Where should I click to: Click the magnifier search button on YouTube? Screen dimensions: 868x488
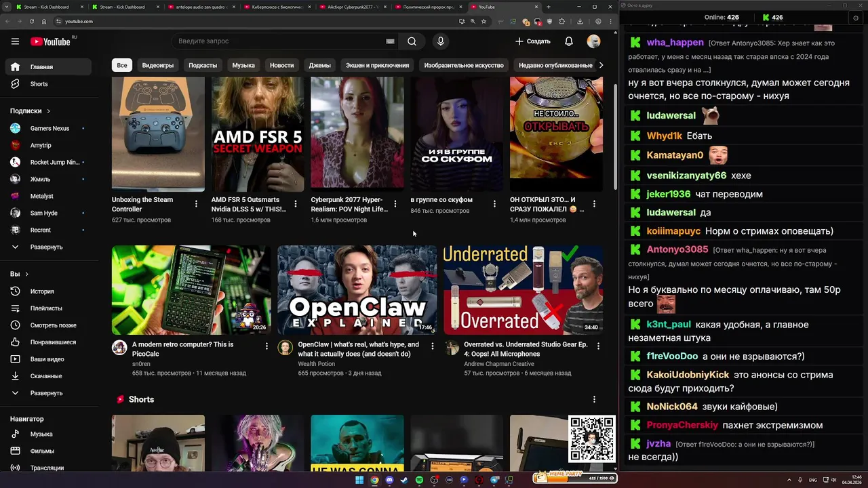coord(412,41)
